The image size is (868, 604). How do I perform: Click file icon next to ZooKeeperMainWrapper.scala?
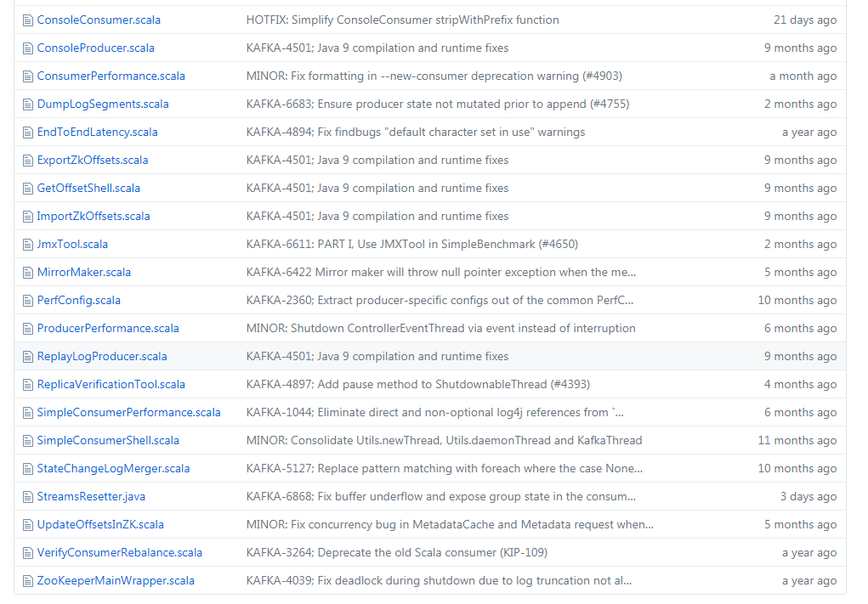coord(27,580)
